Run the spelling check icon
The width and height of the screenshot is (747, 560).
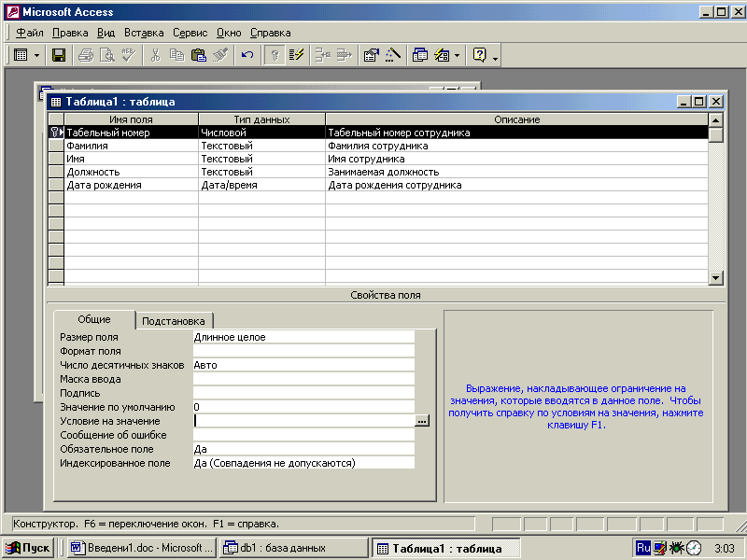click(129, 55)
